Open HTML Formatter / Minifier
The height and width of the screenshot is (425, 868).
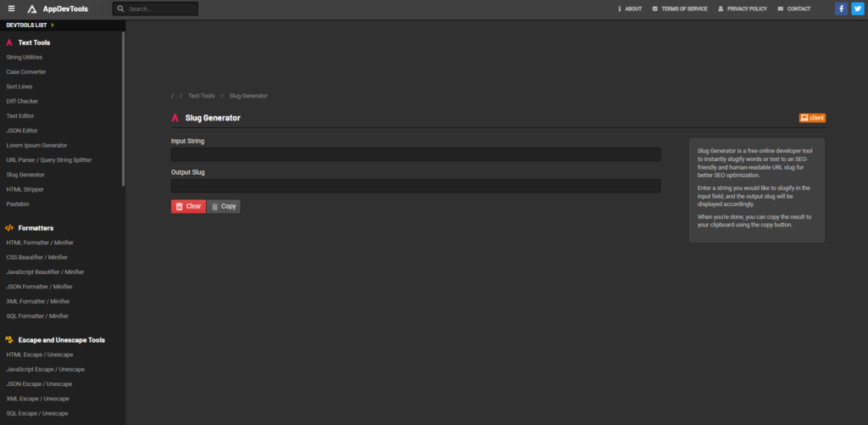pos(40,243)
